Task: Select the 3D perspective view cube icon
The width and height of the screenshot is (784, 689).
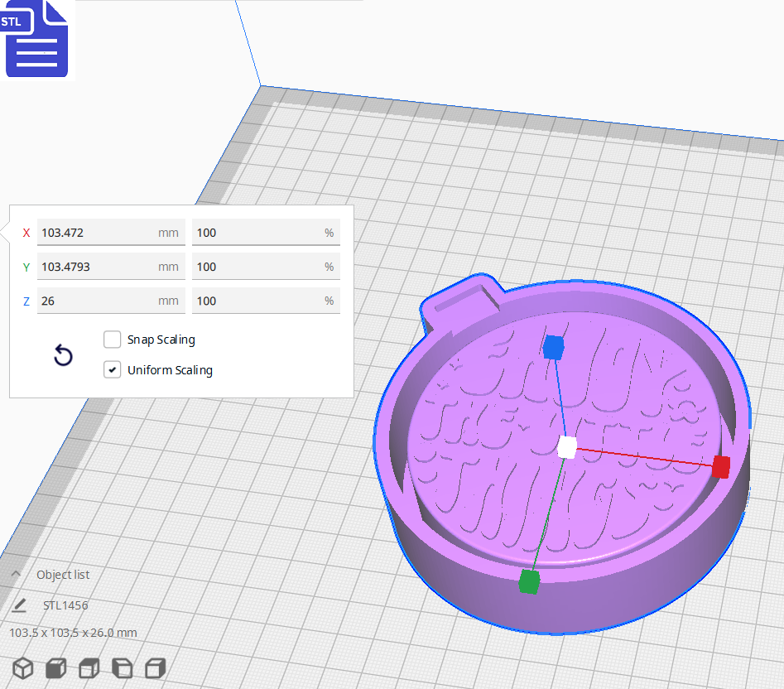Action: (22, 668)
